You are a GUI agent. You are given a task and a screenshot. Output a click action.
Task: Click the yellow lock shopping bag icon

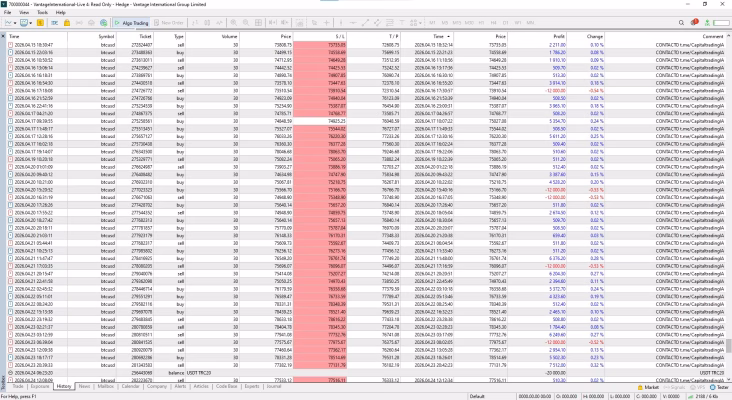point(67,22)
